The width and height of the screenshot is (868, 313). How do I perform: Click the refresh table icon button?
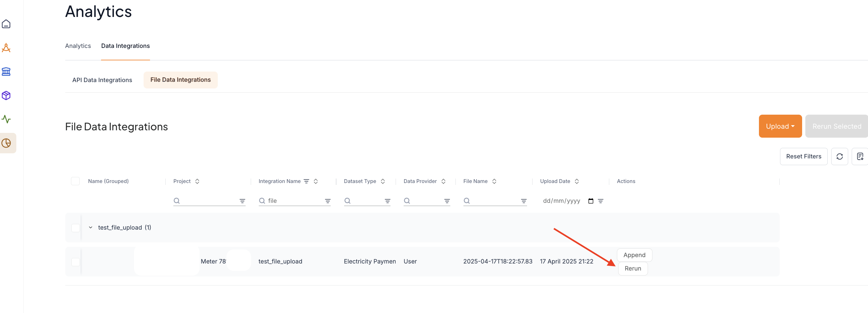(x=839, y=156)
